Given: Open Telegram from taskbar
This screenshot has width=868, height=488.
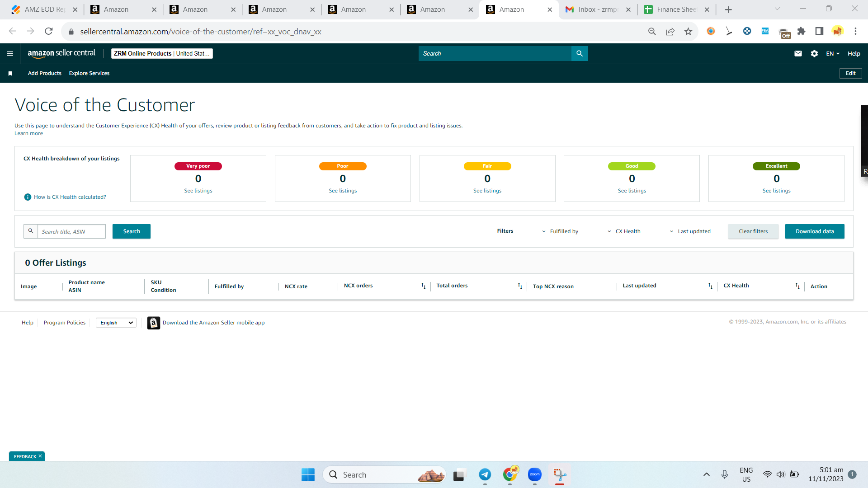Looking at the screenshot, I should pyautogui.click(x=485, y=474).
